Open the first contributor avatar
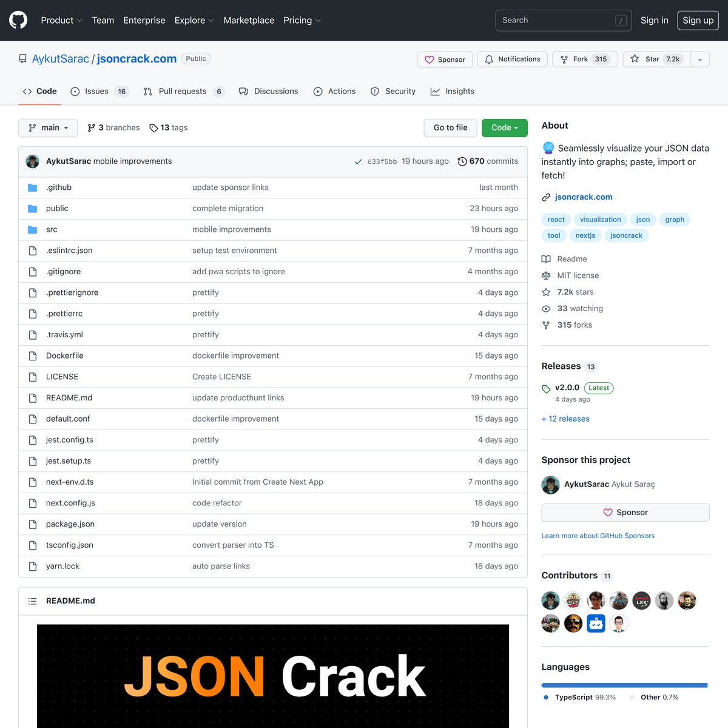 551,601
